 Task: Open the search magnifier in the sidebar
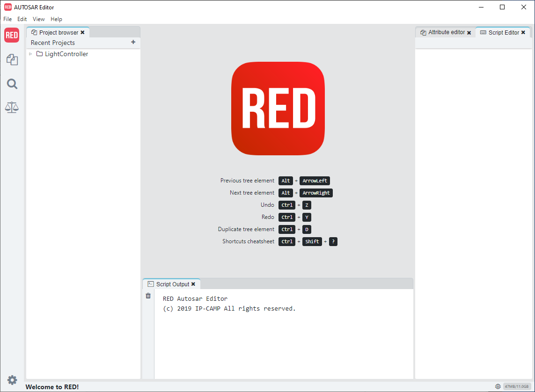pyautogui.click(x=12, y=84)
